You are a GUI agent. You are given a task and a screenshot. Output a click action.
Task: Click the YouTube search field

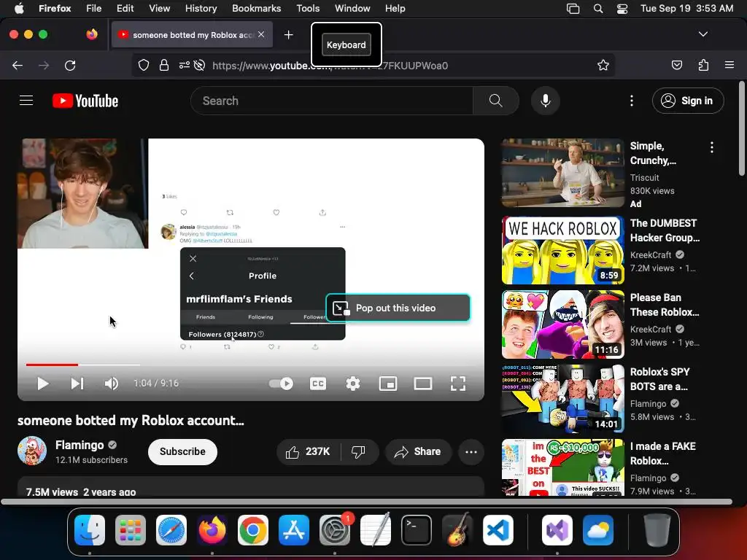click(332, 101)
